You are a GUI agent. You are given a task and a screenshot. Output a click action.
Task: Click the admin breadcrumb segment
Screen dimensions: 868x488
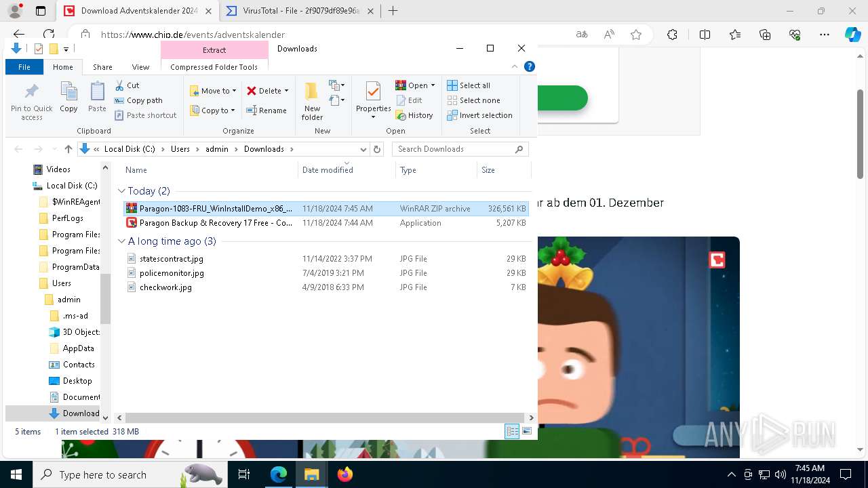click(x=217, y=149)
